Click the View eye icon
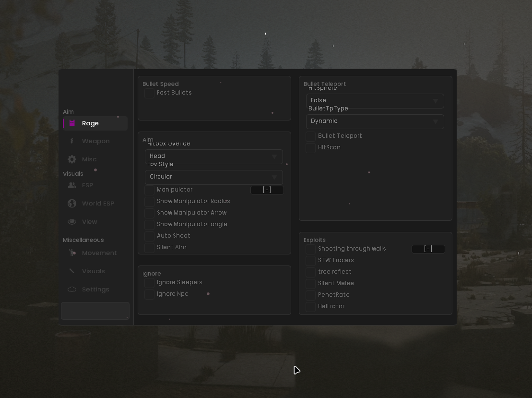Screen dimensions: 532x398 [x=72, y=222]
